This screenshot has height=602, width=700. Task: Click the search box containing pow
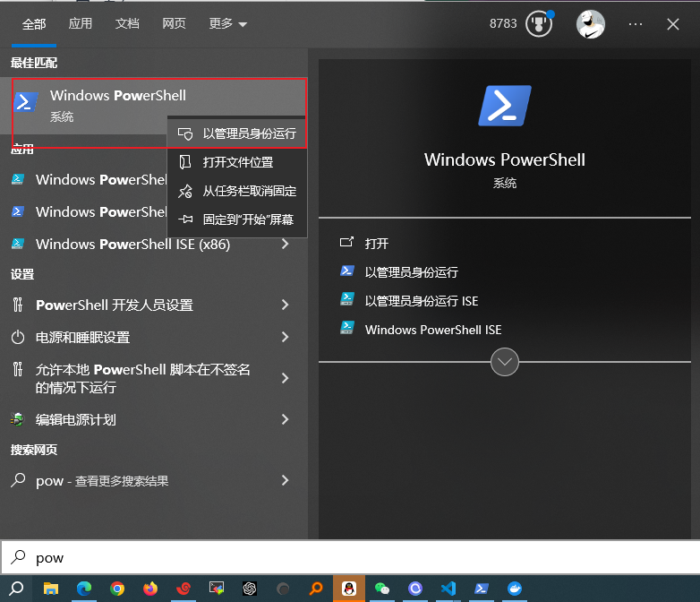350,557
